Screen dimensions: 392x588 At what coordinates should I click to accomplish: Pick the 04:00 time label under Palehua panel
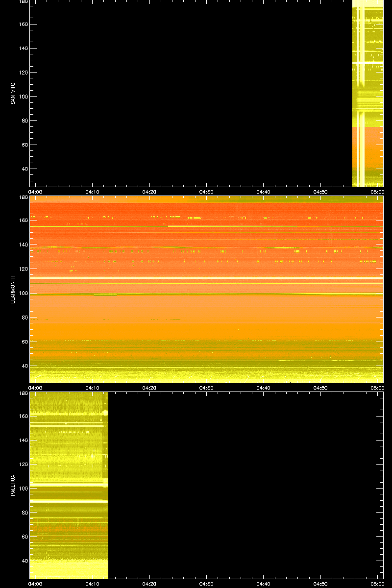pyautogui.click(x=35, y=584)
